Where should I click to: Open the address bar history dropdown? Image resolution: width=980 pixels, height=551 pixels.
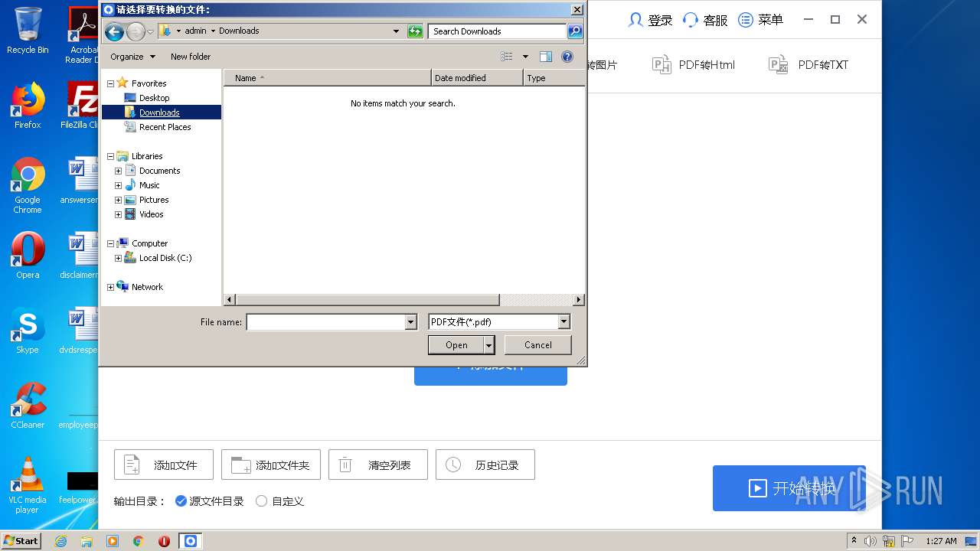(396, 31)
